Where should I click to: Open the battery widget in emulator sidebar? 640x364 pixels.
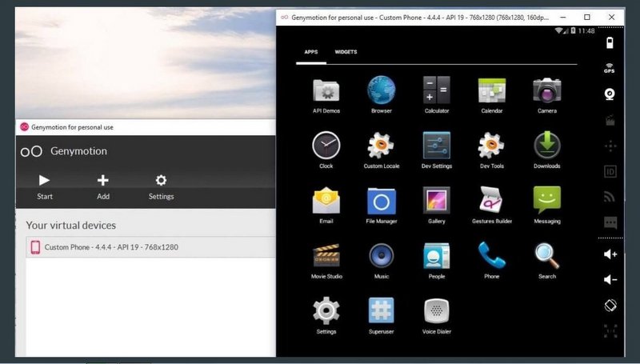pos(610,43)
